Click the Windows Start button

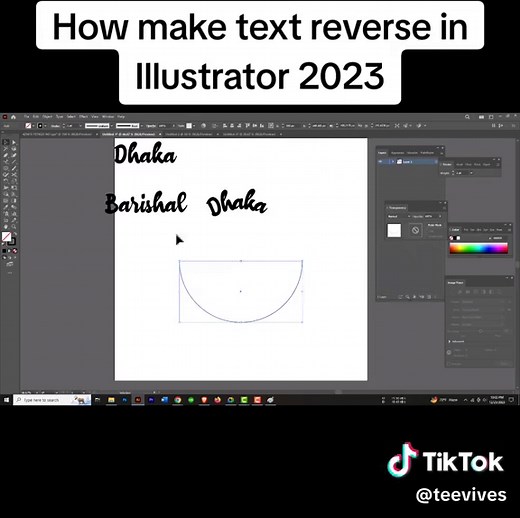coord(6,400)
